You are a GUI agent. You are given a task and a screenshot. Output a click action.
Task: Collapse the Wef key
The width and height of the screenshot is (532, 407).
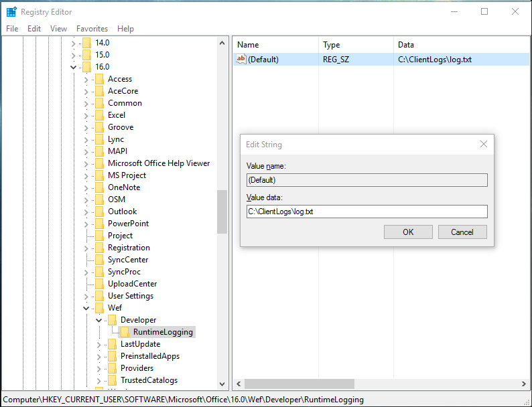pos(86,308)
